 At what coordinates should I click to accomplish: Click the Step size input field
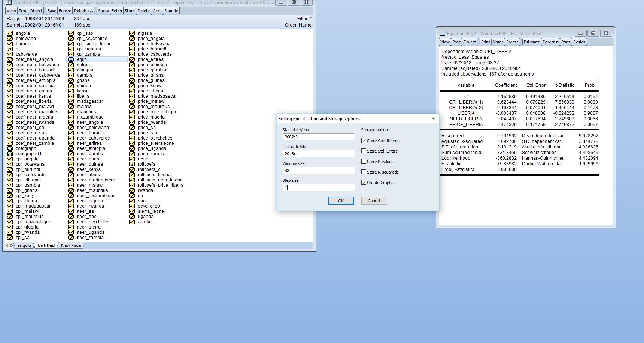(x=318, y=187)
